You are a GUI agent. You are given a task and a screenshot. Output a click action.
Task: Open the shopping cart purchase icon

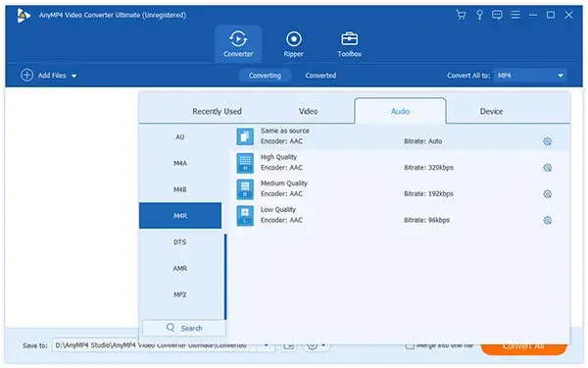pos(461,15)
